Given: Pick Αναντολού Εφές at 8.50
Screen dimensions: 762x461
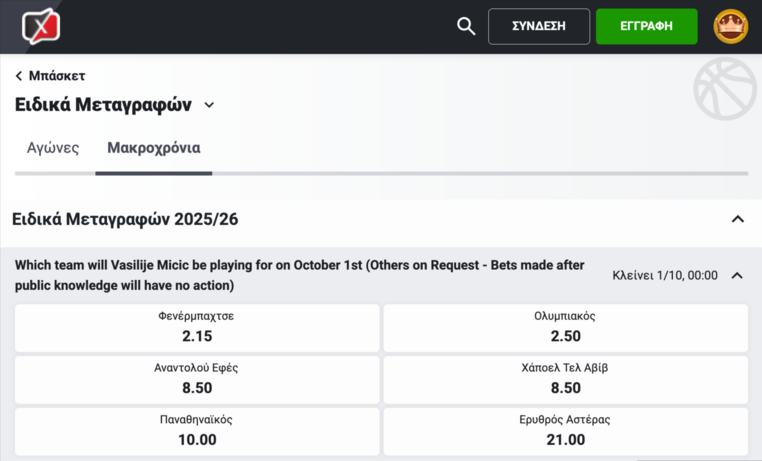Looking at the screenshot, I should pos(197,380).
